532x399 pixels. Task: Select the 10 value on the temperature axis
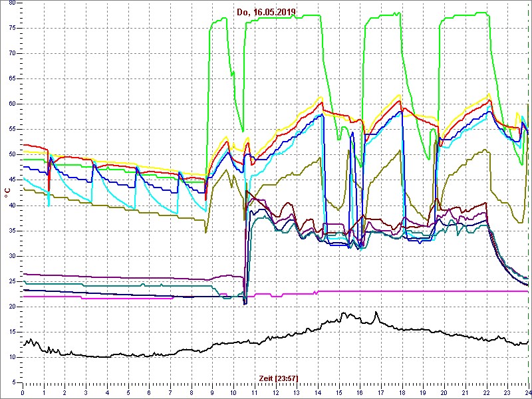[12, 357]
